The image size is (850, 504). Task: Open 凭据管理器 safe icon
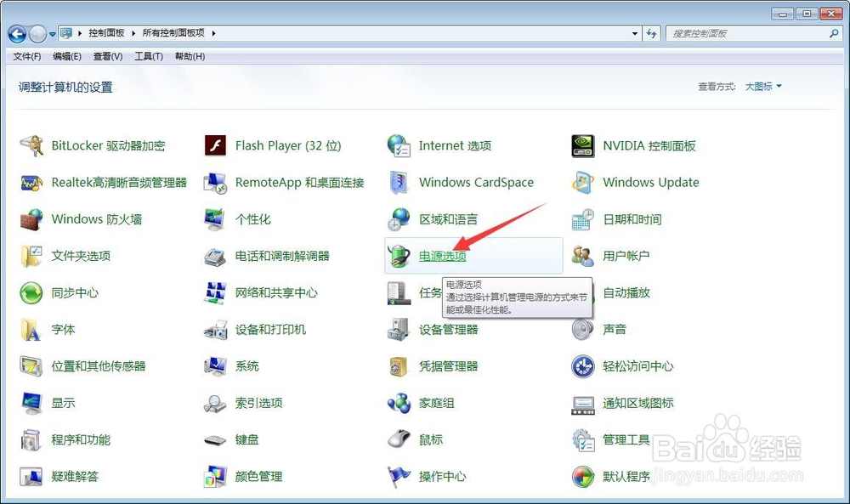coord(399,366)
